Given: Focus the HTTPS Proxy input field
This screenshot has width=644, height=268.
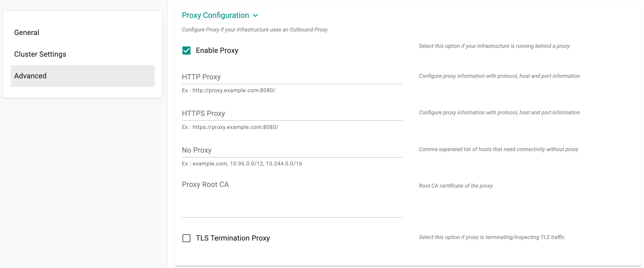Looking at the screenshot, I should pos(292,114).
